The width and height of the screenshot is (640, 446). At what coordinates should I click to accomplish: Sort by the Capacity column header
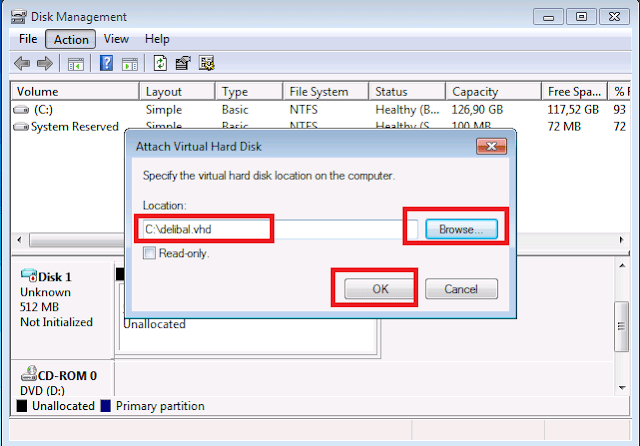[490, 91]
